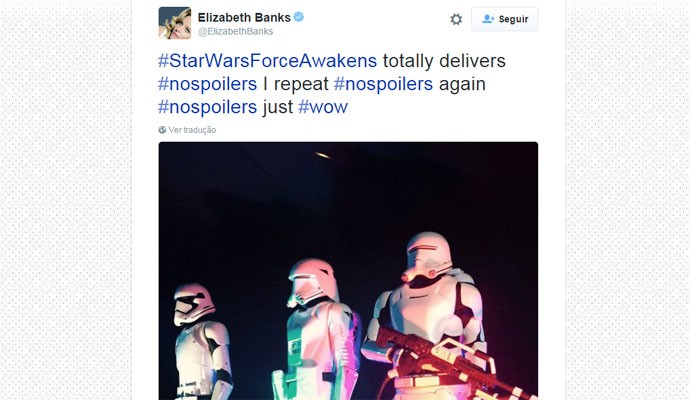Screen dimensions: 690x400
Task: Open the #wow hashtag
Action: tap(323, 107)
